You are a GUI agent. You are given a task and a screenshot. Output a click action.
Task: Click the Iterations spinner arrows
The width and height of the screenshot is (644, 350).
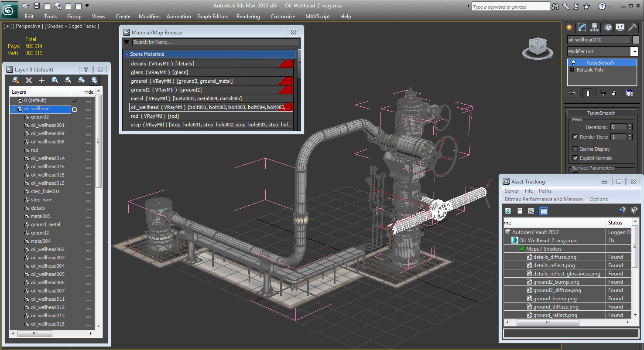630,127
